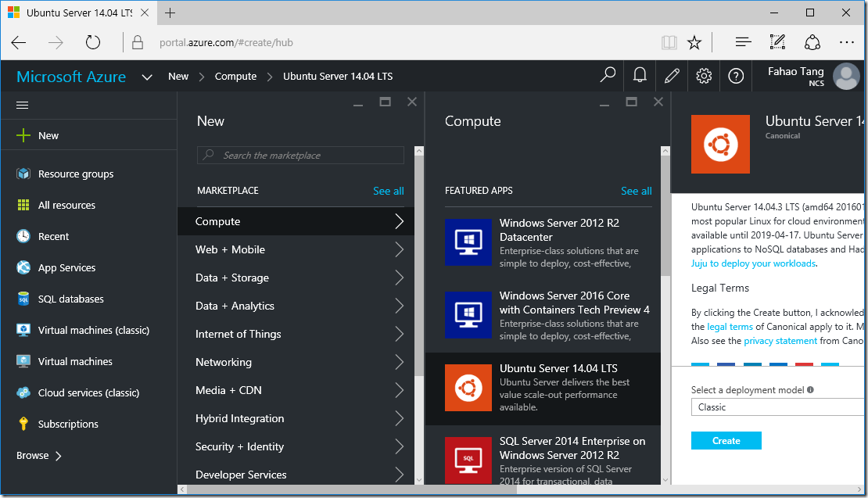Open the deployment model Classic dropdown
Image resolution: width=868 pixels, height=498 pixels.
778,407
